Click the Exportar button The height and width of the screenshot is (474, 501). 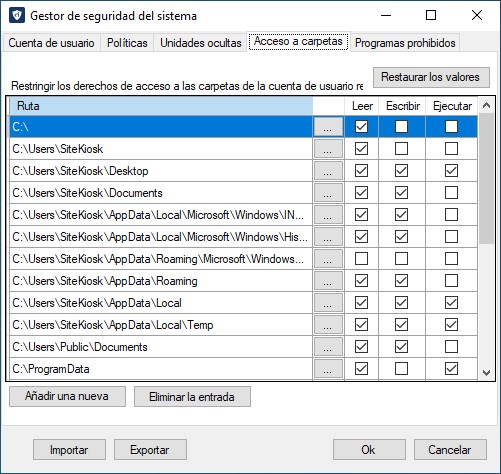tap(150, 450)
